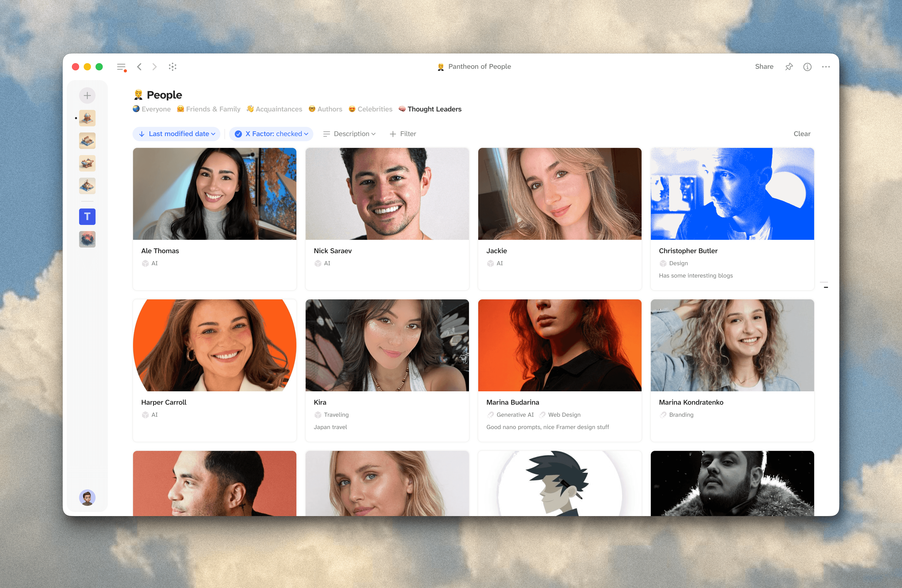Pin this page with the pin icon
The width and height of the screenshot is (902, 588).
789,67
